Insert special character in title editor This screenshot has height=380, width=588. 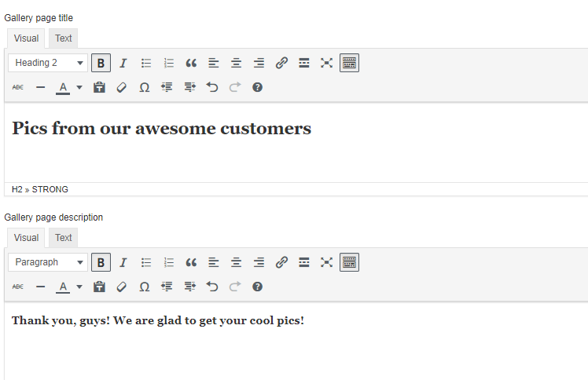pos(144,87)
